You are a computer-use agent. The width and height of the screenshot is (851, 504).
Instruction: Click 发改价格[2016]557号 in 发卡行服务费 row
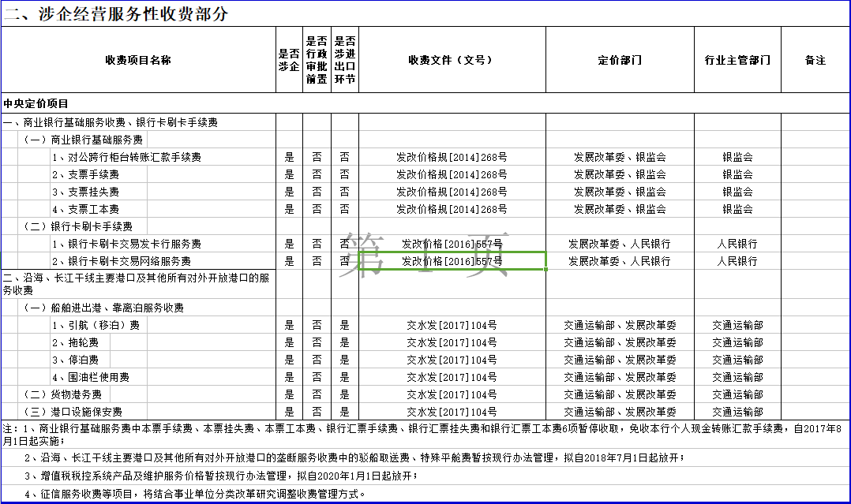[x=452, y=245]
